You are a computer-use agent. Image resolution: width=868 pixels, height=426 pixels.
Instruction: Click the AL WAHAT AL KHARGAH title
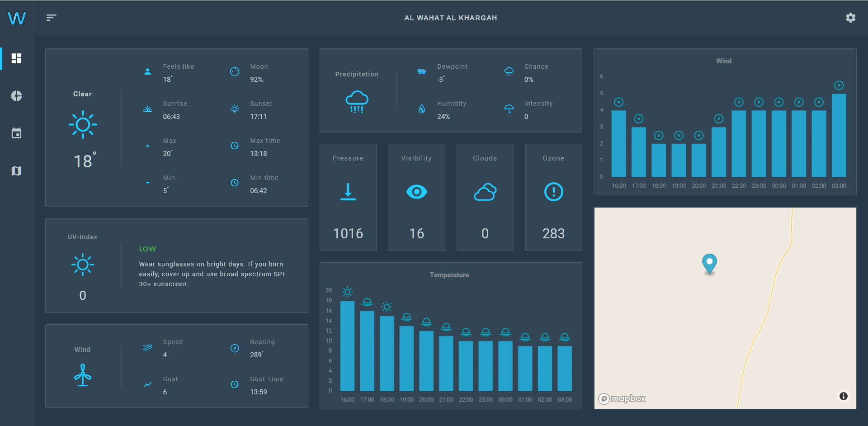pos(451,18)
